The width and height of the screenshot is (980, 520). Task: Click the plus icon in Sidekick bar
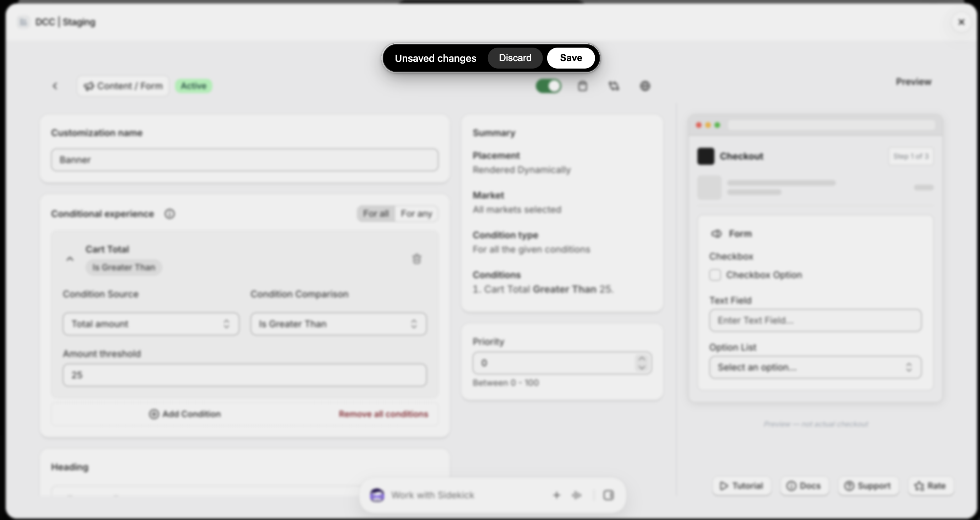tap(557, 495)
